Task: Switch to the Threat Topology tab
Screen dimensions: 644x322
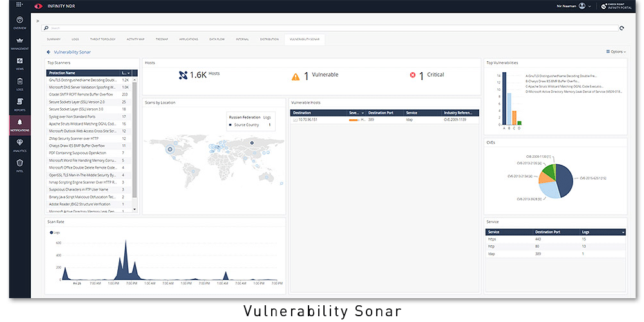Action: pyautogui.click(x=102, y=39)
